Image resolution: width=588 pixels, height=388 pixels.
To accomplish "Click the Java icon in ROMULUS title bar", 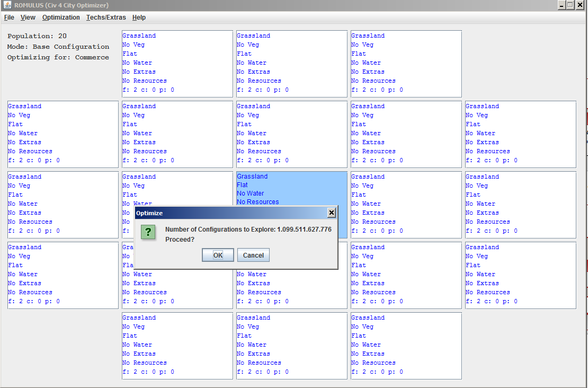I will 7,5.
